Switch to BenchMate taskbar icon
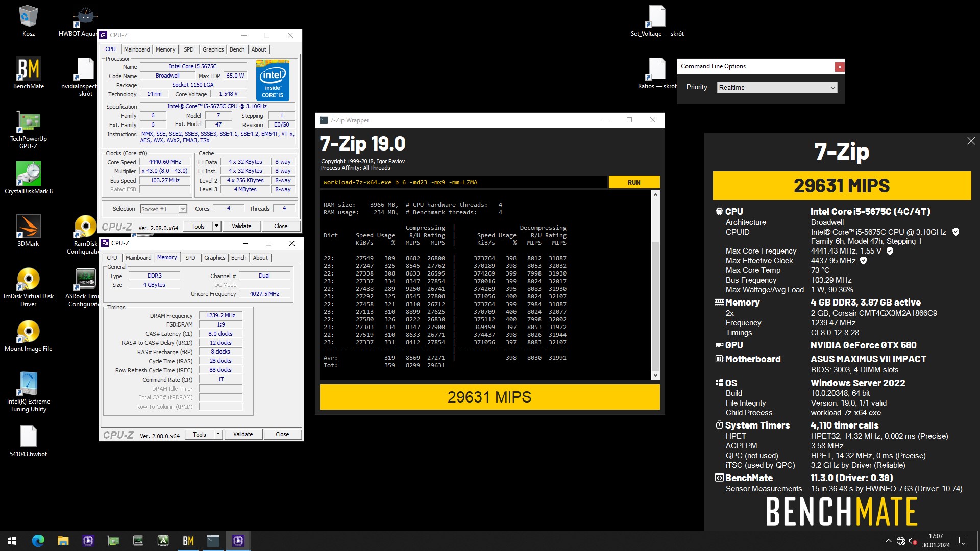This screenshot has height=551, width=980. (188, 541)
